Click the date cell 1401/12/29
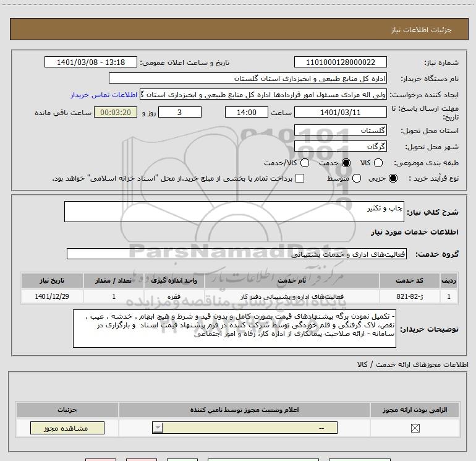This screenshot has height=461, width=476. pyautogui.click(x=52, y=296)
